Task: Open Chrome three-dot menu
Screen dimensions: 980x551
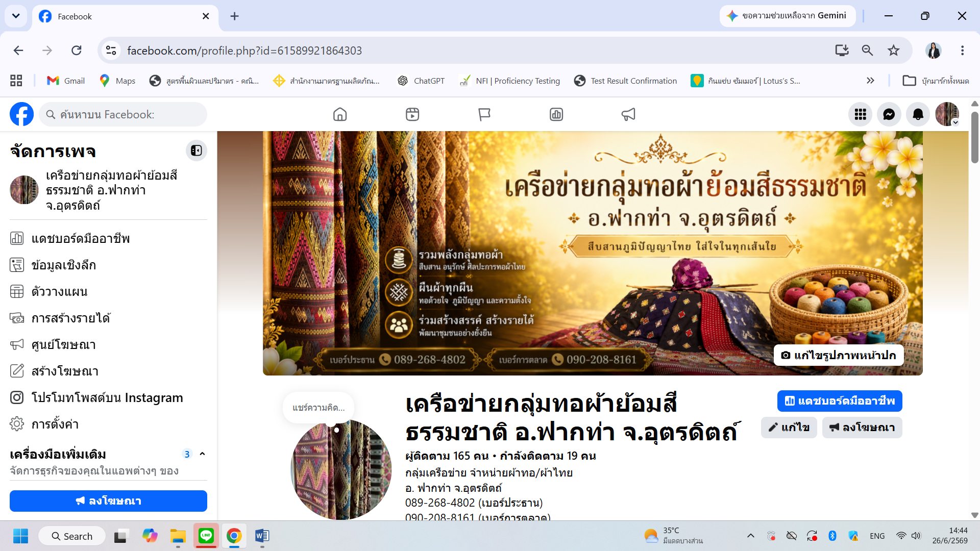Action: [x=962, y=51]
